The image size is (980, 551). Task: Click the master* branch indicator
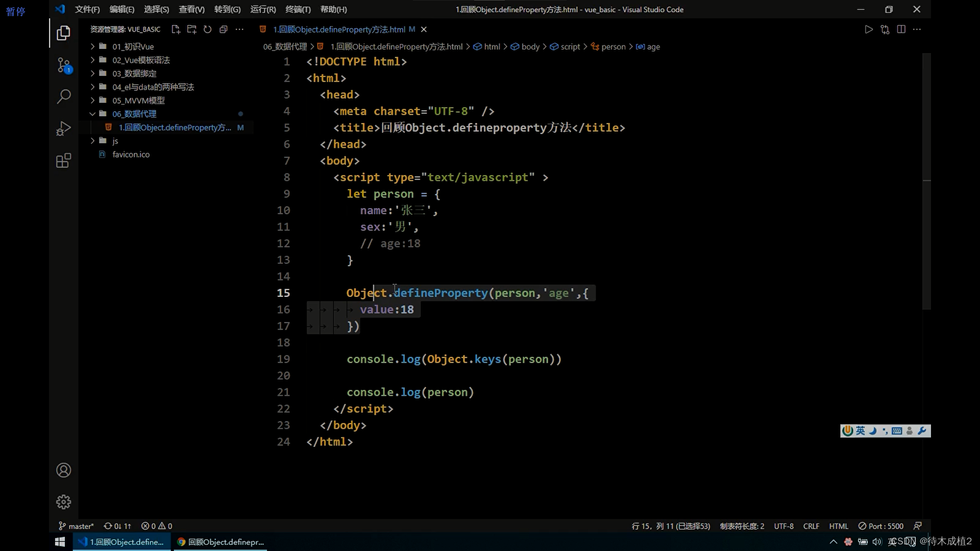click(77, 526)
